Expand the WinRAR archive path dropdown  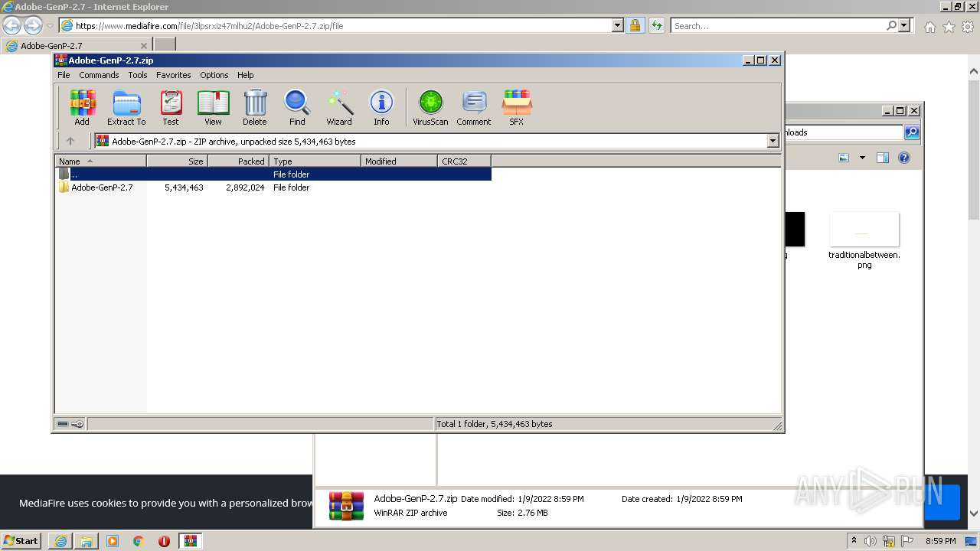point(773,141)
